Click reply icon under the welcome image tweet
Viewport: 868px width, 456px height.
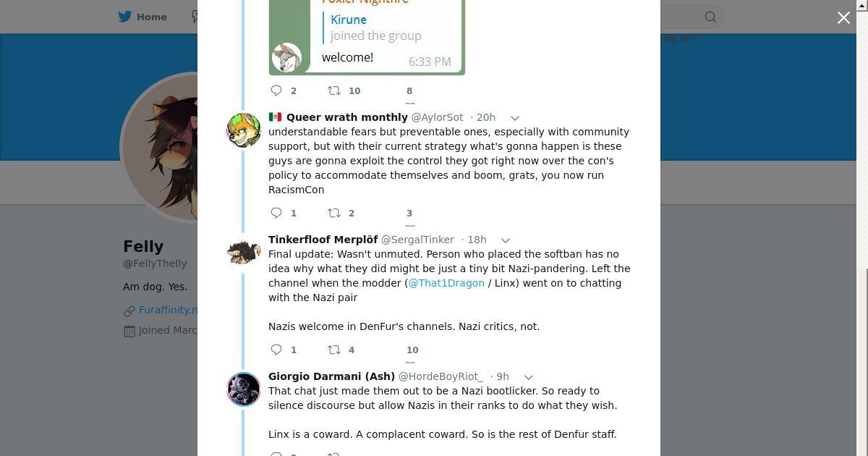(276, 90)
